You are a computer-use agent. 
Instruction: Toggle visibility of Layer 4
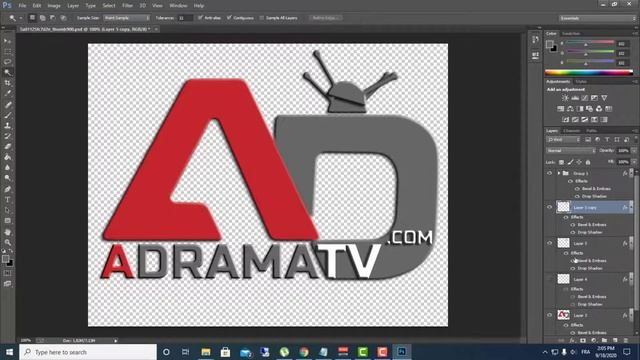549,279
